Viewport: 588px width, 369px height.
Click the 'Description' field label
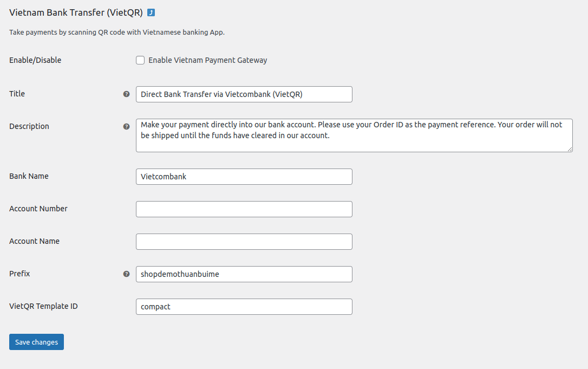(29, 126)
